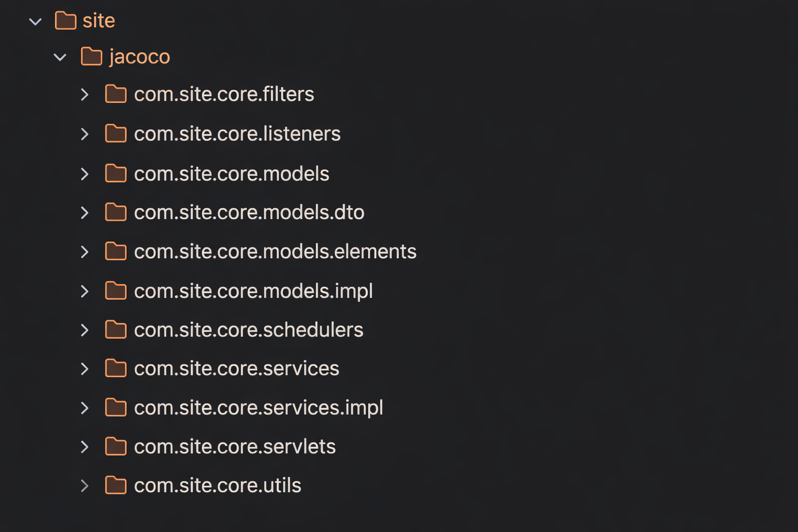Select the com.site.core.services.impl label

(x=258, y=408)
